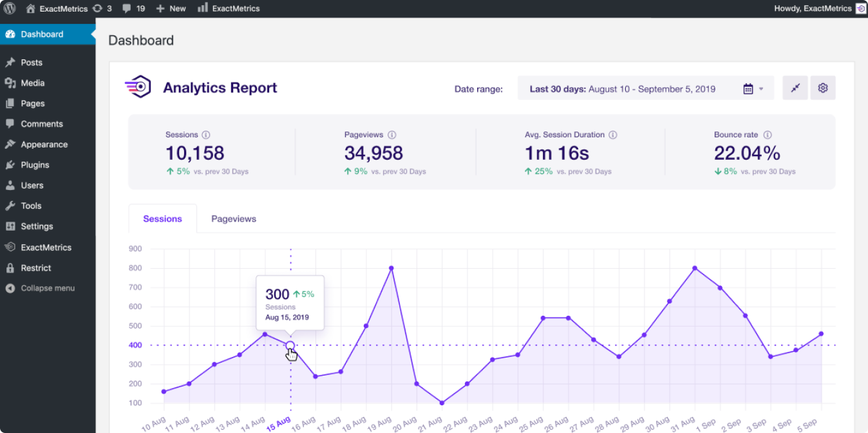Open Plugins in the sidebar

click(x=35, y=165)
